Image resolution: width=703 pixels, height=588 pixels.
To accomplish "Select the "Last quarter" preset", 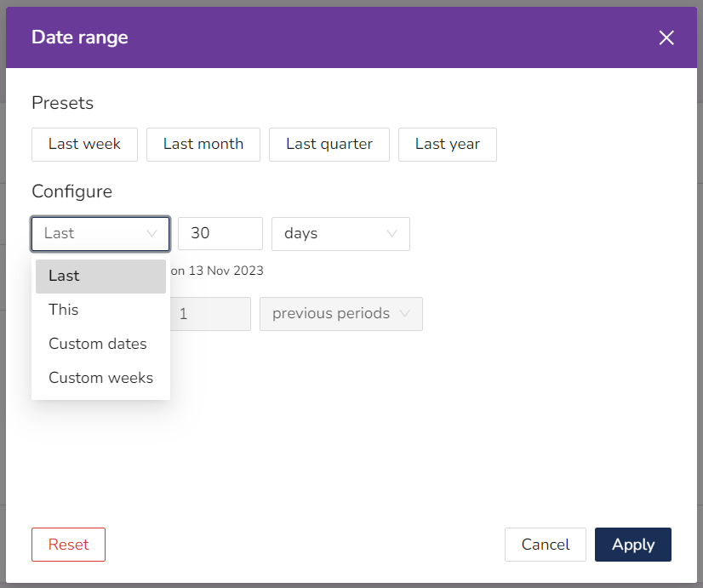I will [x=329, y=145].
